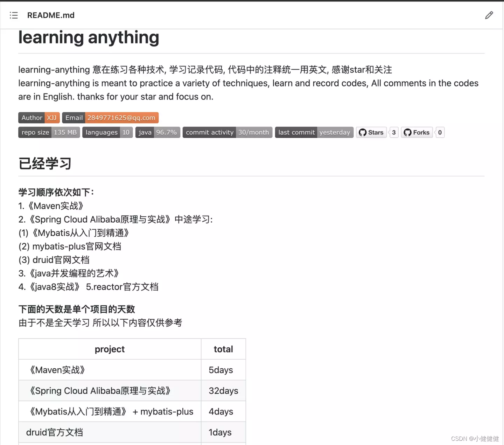Click the GitHub Stars button
The image size is (504, 445).
371,132
